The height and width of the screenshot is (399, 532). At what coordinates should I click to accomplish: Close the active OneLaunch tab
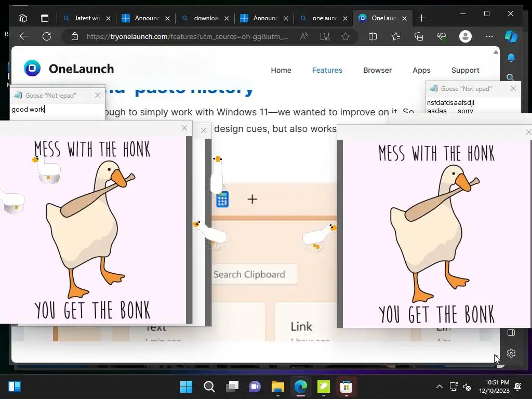point(404,18)
